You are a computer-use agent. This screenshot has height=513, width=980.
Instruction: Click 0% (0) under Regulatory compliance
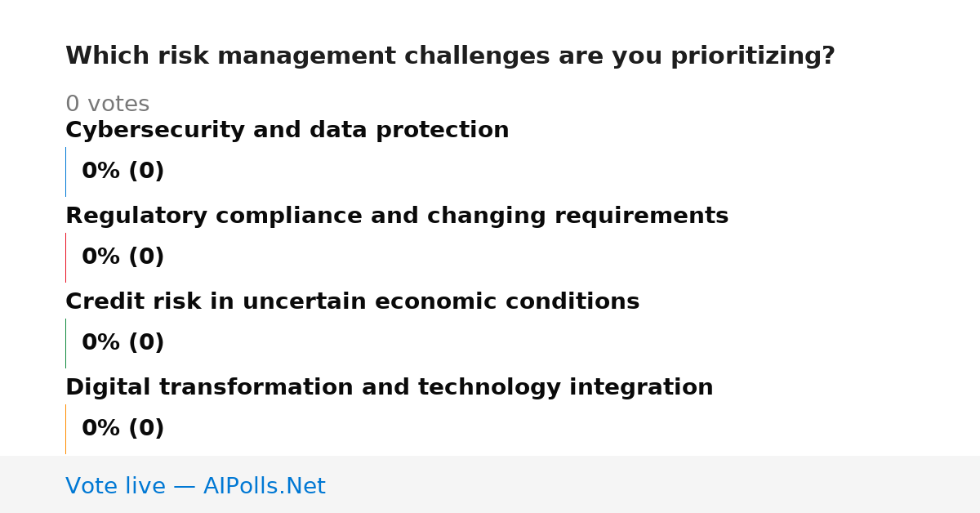122,257
